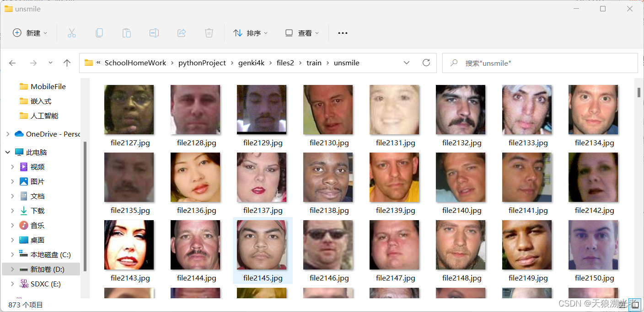Select MobileFile folder in sidebar
The width and height of the screenshot is (644, 312).
43,86
